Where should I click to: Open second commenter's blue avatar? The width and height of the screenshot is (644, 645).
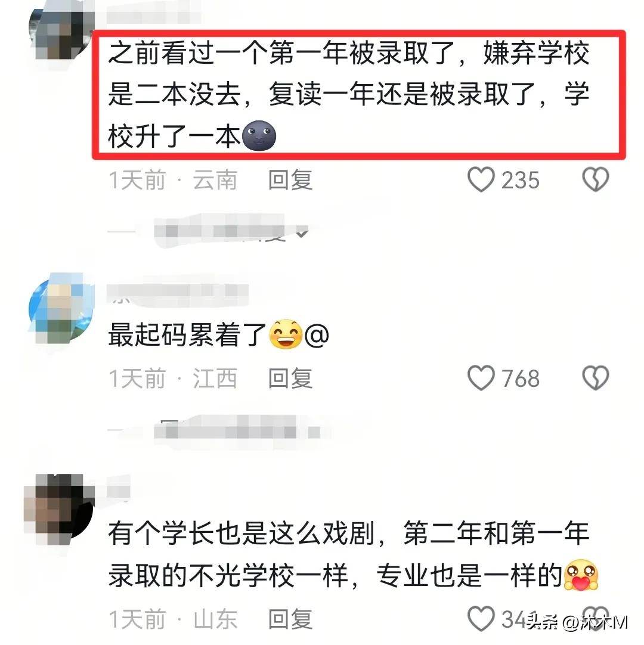(x=60, y=308)
